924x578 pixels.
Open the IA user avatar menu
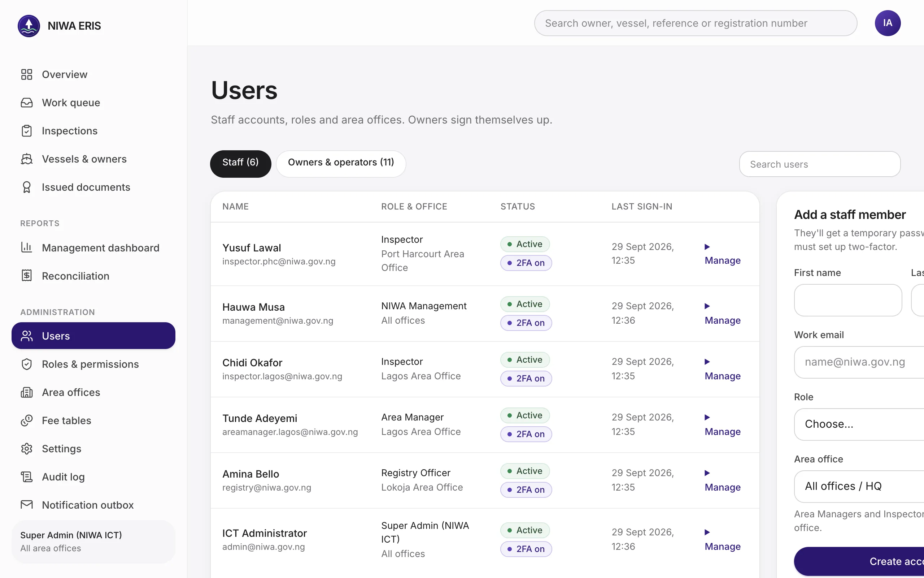tap(888, 23)
